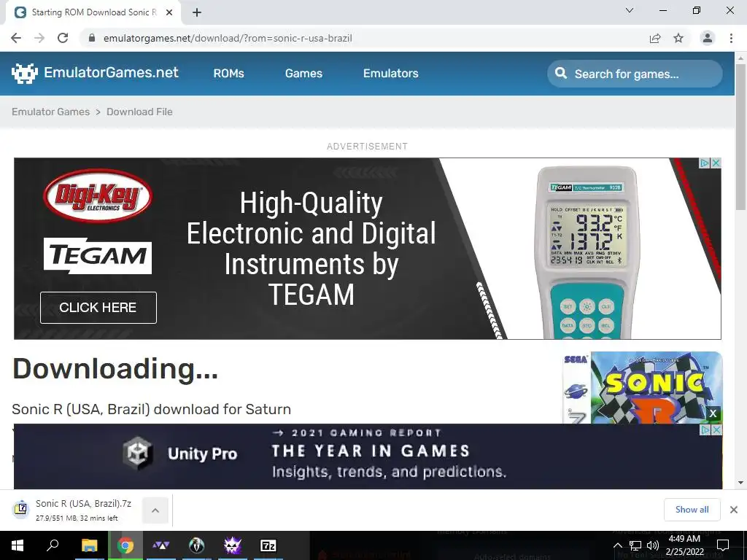This screenshot has width=747, height=560.
Task: Open a new browser tab
Action: 197,12
